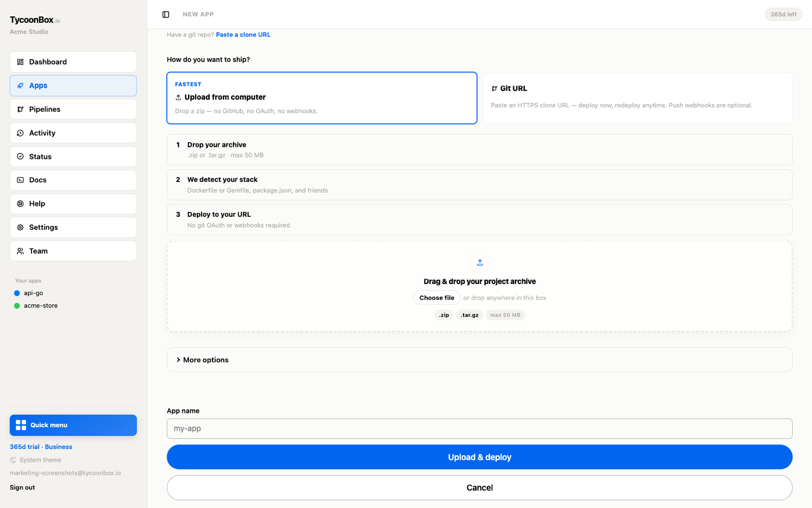
Task: Click the TycoonBox logo
Action: pyautogui.click(x=35, y=20)
